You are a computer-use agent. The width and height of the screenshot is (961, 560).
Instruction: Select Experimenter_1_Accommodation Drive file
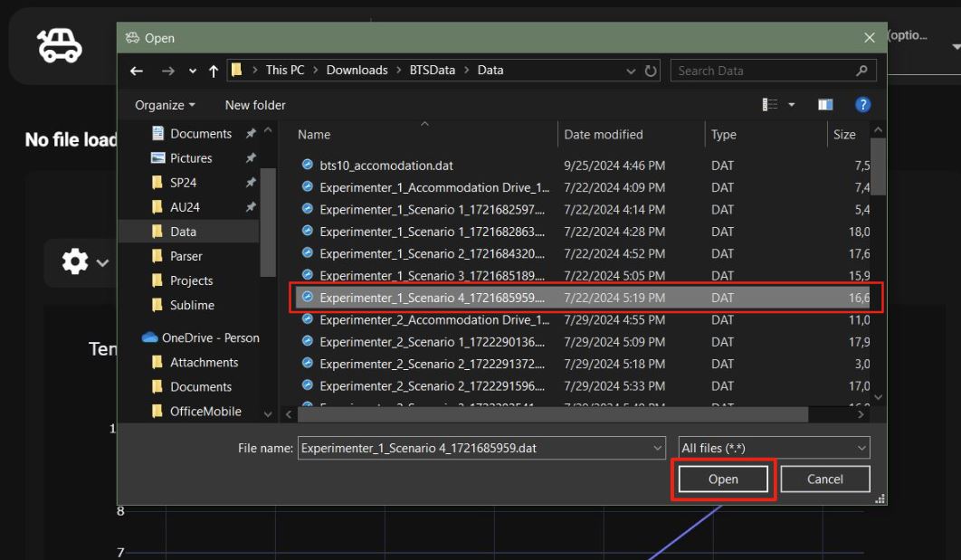click(x=582, y=187)
